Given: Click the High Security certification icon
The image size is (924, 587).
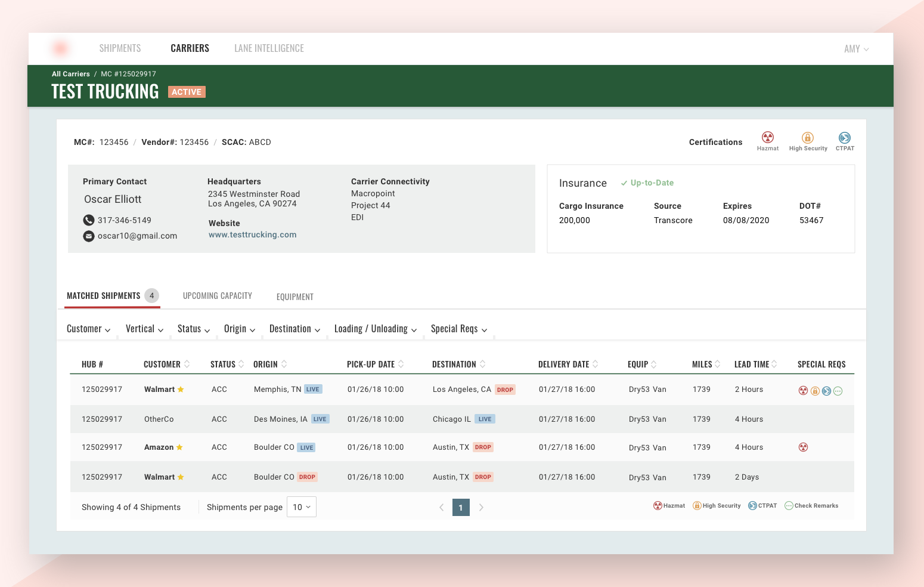Looking at the screenshot, I should 808,138.
